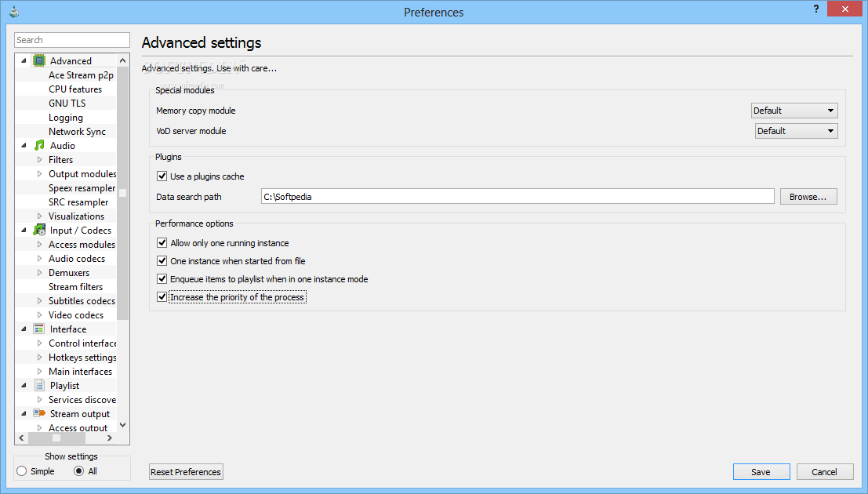Click tree vertical scrollbar up arrow
Image resolution: width=868 pixels, height=494 pixels.
click(x=123, y=60)
